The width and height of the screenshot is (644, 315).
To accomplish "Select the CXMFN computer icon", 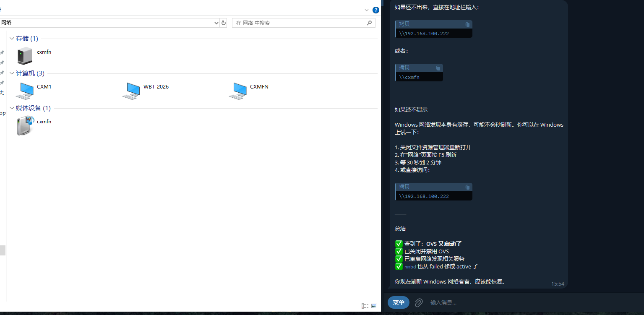I will [x=238, y=91].
